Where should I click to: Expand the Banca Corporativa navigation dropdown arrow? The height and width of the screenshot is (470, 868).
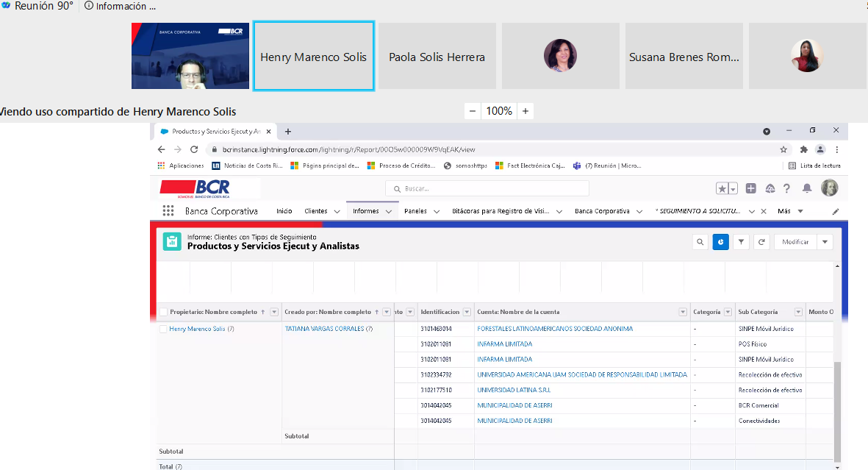639,211
